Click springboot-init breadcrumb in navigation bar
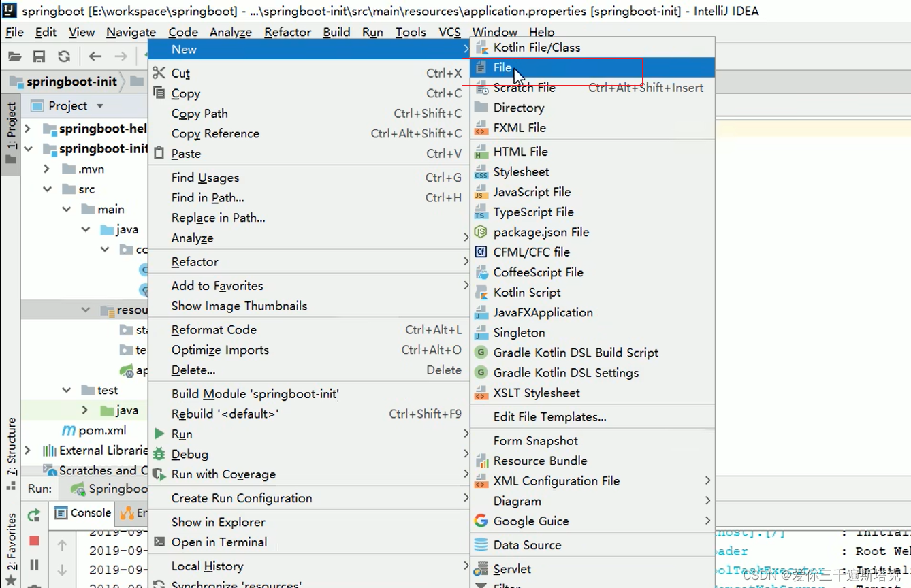The height and width of the screenshot is (588, 911). 63,82
